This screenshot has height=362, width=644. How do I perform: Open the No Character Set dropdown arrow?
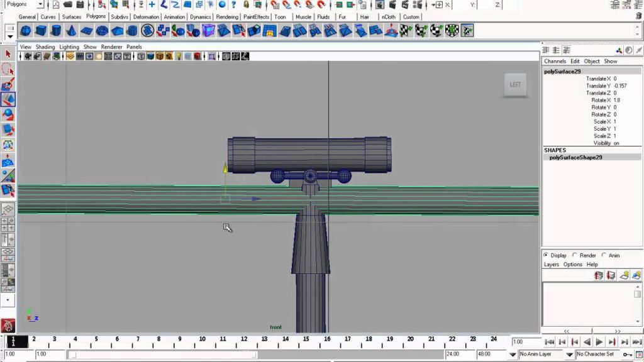point(569,354)
